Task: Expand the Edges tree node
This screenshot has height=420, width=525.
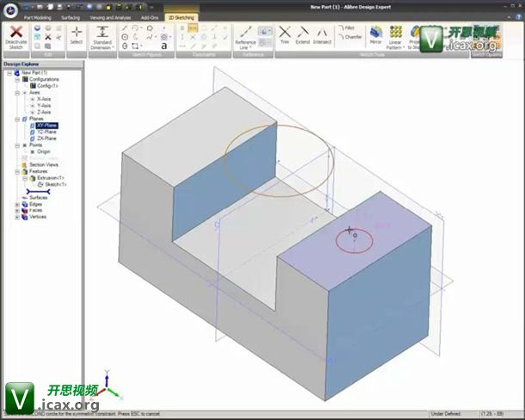Action: pos(17,204)
